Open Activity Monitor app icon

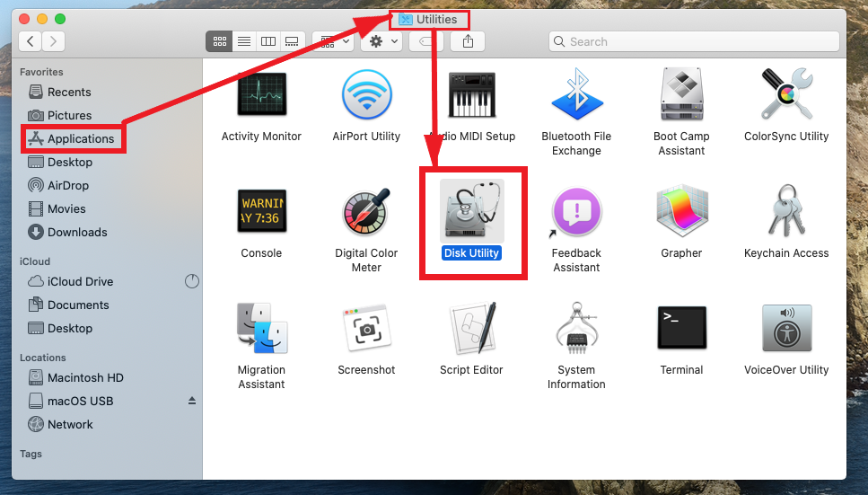pos(261,94)
